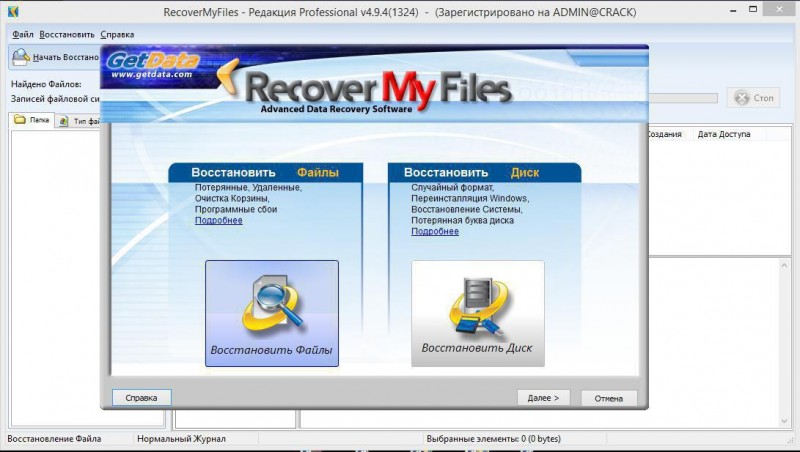The height and width of the screenshot is (452, 800).
Task: Click the Справка button in the wizard
Action: tap(141, 397)
